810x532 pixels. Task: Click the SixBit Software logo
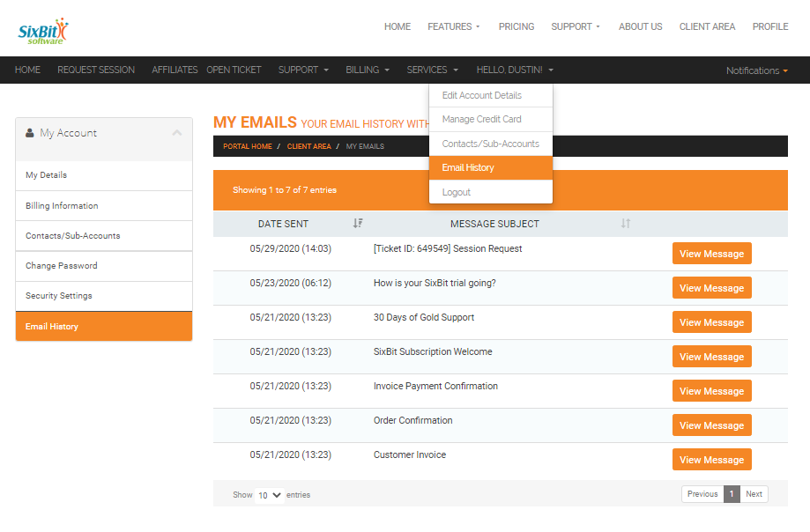[x=42, y=32]
